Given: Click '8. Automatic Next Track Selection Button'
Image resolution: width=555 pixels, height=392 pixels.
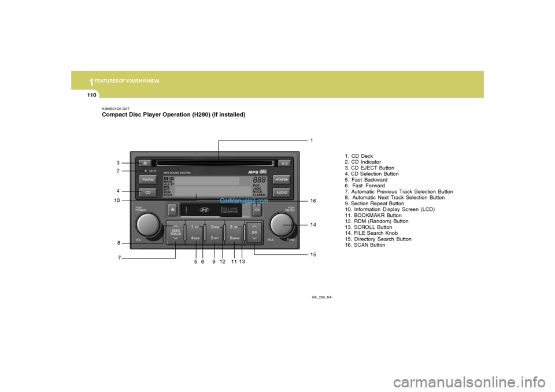Looking at the screenshot, I should coord(395,198).
